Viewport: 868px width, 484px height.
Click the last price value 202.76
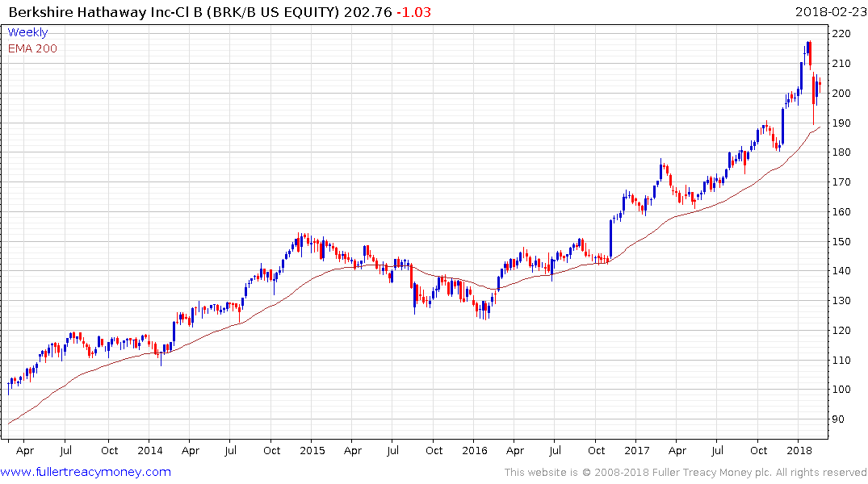(367, 11)
